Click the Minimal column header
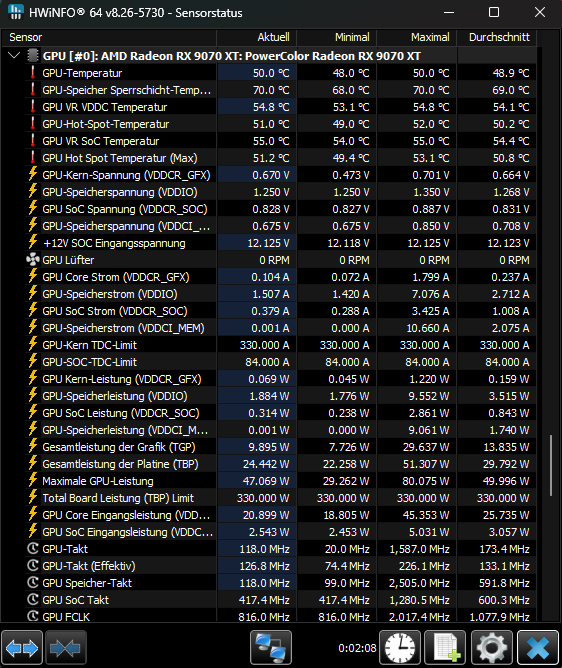This screenshot has height=668, width=562. pyautogui.click(x=337, y=37)
